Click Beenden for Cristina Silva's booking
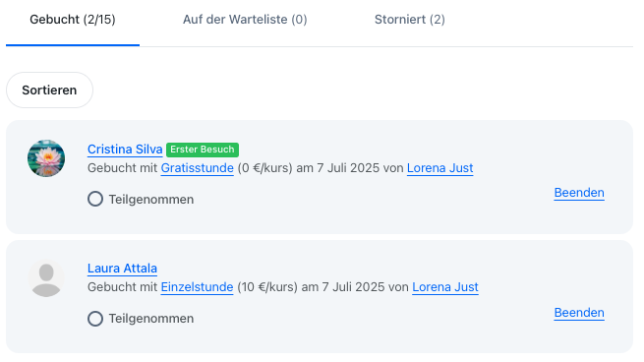Screen dimensions: 644x362 click(579, 192)
